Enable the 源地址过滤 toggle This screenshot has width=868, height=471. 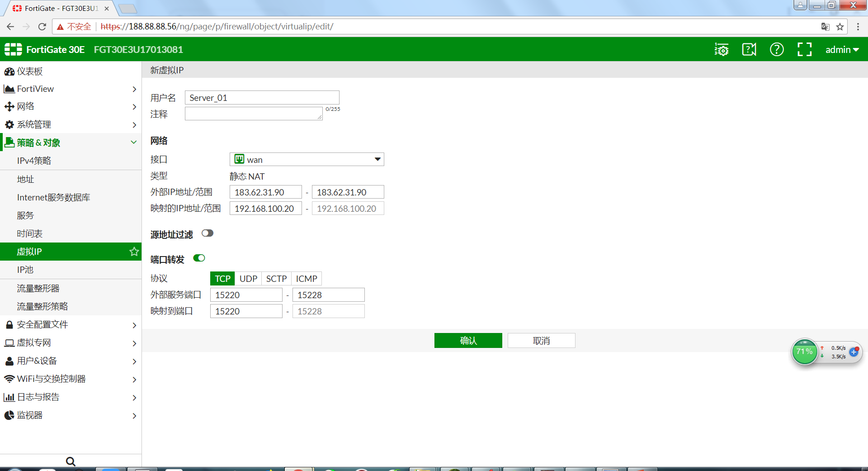tap(208, 233)
